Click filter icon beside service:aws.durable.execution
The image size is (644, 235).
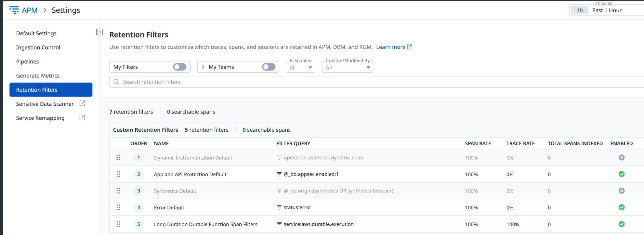(x=279, y=224)
